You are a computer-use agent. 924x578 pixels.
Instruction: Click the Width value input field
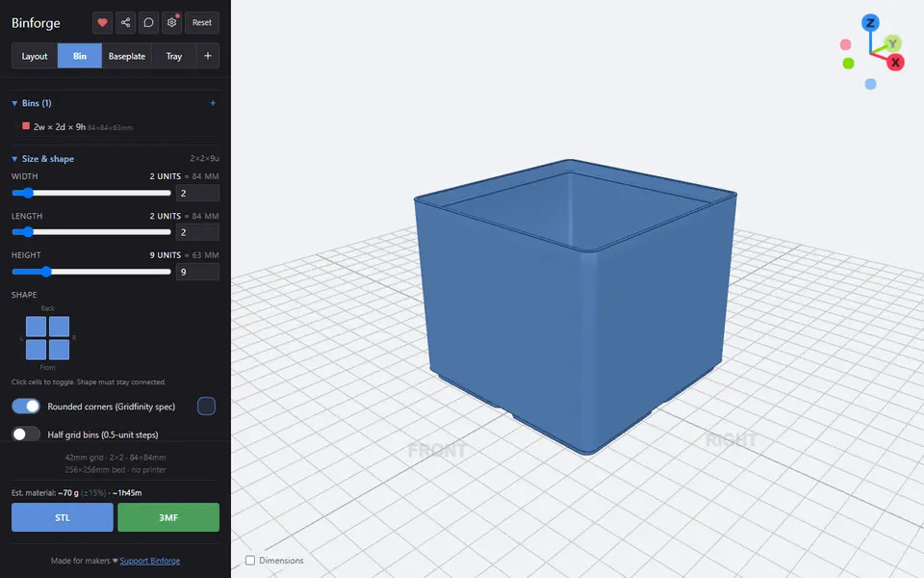tap(197, 193)
